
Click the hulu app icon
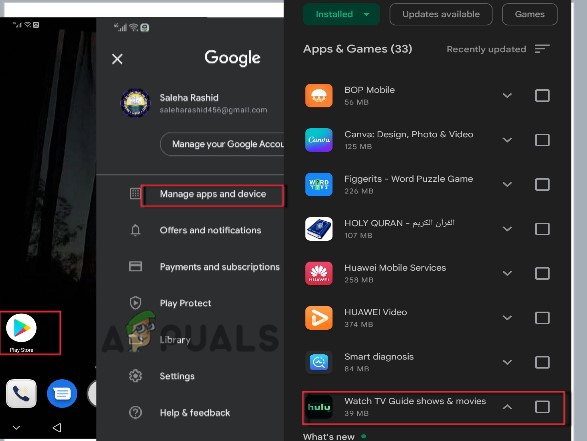319,407
